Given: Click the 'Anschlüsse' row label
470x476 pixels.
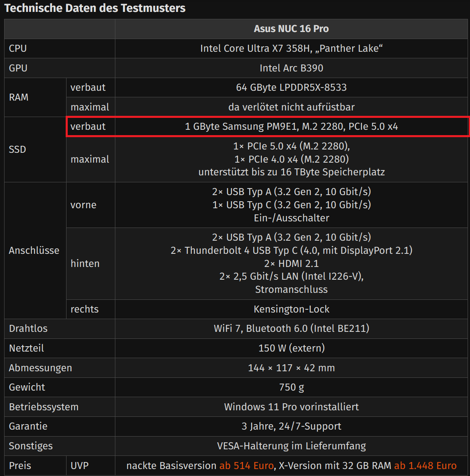Looking at the screenshot, I should click(34, 251).
